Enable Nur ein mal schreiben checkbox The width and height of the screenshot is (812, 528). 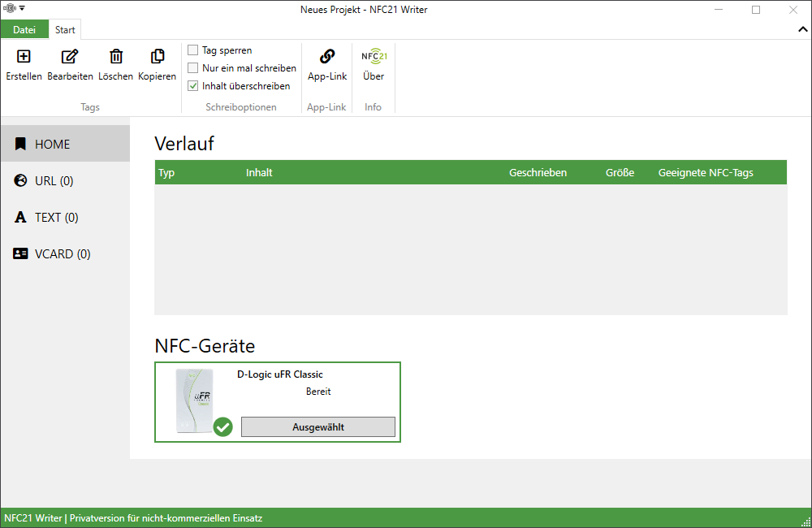(x=193, y=68)
